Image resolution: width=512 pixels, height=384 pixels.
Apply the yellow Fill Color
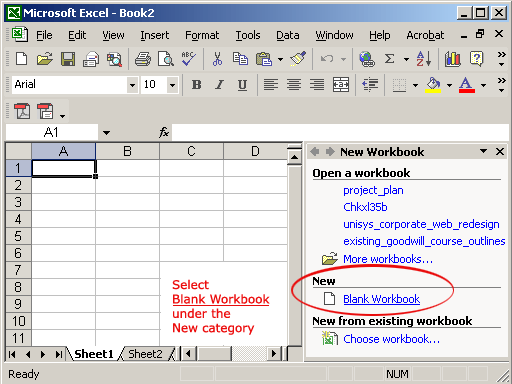click(433, 85)
